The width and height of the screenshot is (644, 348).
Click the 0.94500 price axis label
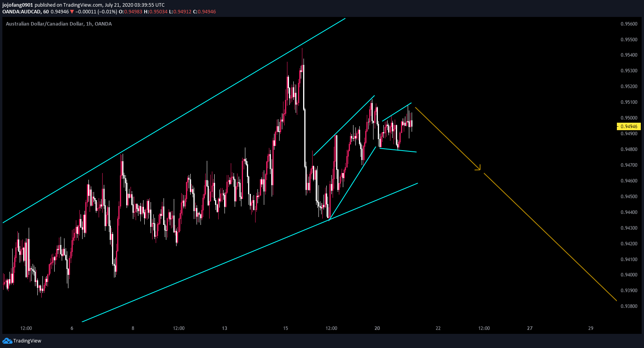coord(629,197)
